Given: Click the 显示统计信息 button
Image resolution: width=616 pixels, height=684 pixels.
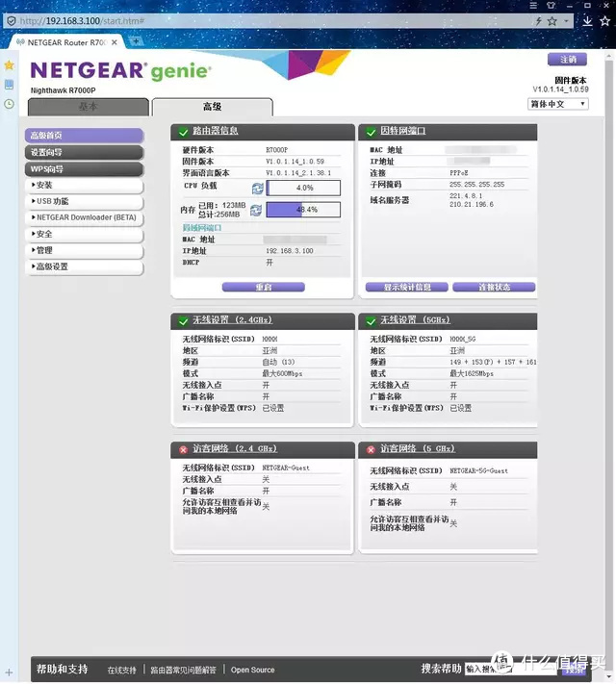Looking at the screenshot, I should pyautogui.click(x=407, y=287).
